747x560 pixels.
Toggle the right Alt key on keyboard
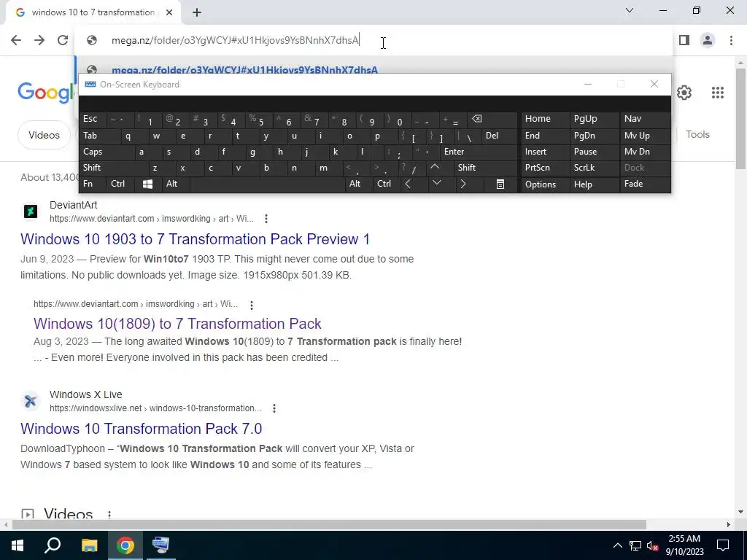pos(358,184)
